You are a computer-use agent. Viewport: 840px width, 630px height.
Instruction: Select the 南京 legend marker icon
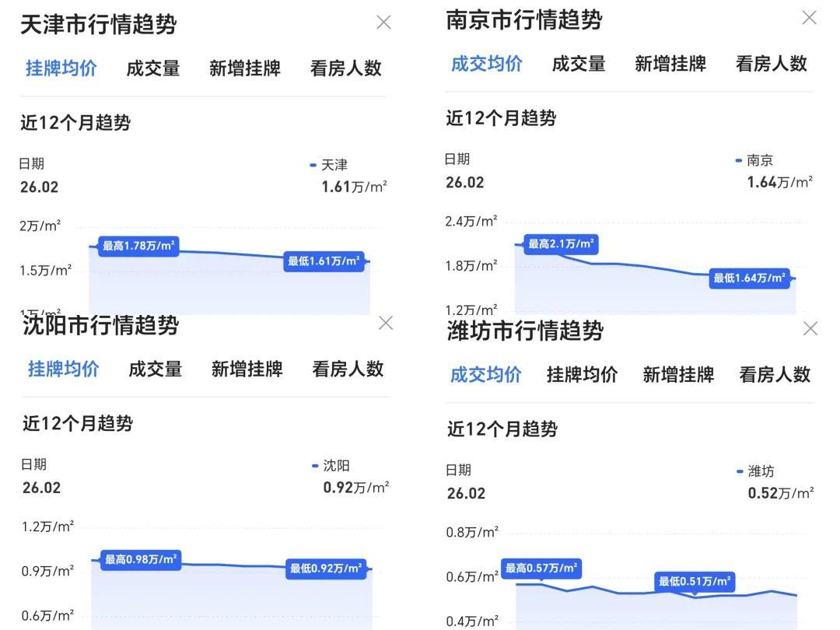[739, 160]
